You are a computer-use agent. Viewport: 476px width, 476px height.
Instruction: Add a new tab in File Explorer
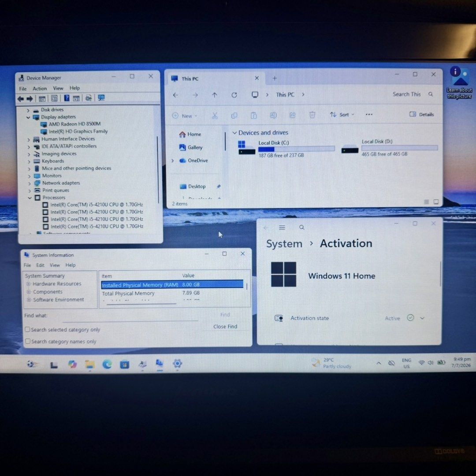275,78
